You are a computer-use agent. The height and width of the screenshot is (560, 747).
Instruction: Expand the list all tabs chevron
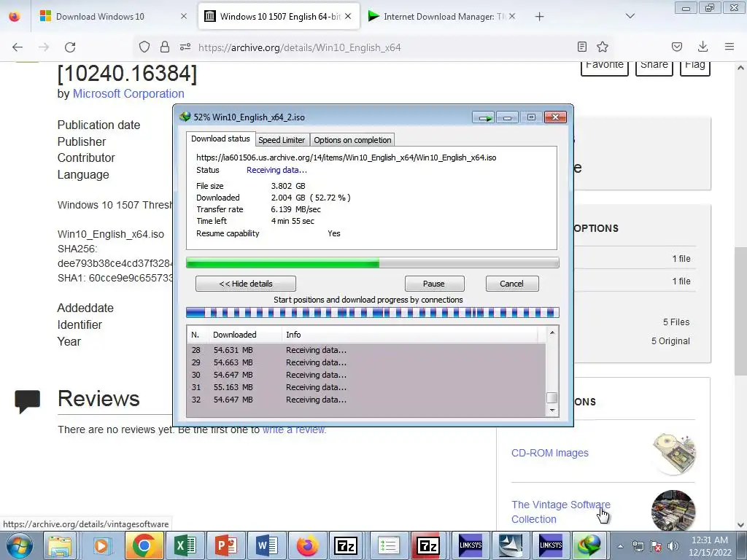pyautogui.click(x=630, y=16)
